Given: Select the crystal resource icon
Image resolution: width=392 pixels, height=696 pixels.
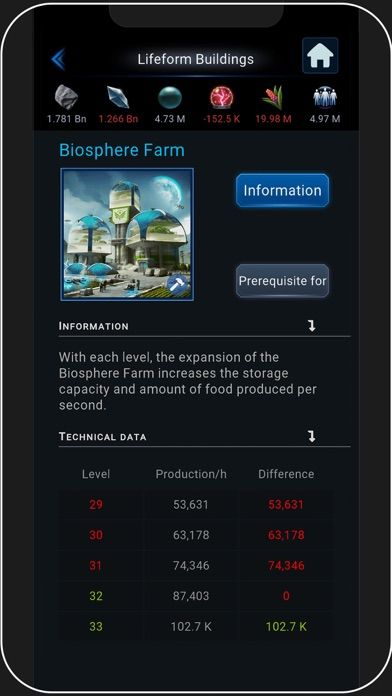Looking at the screenshot, I should point(118,97).
